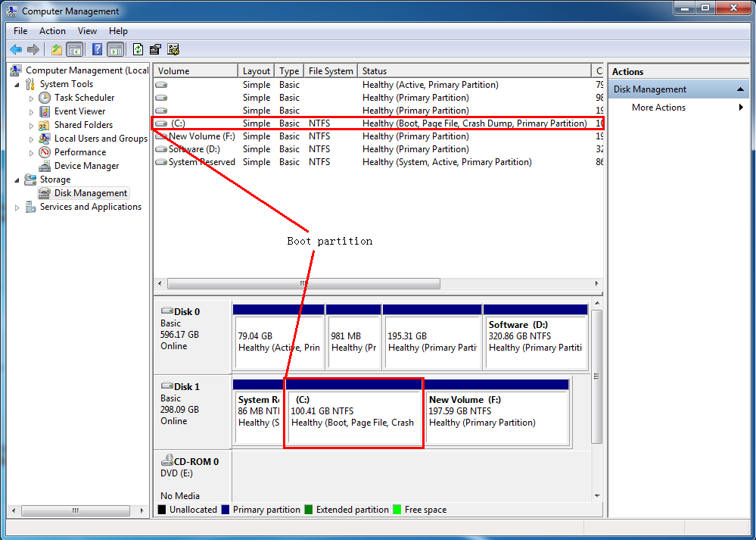Click the Refresh icon on the toolbar

138,49
